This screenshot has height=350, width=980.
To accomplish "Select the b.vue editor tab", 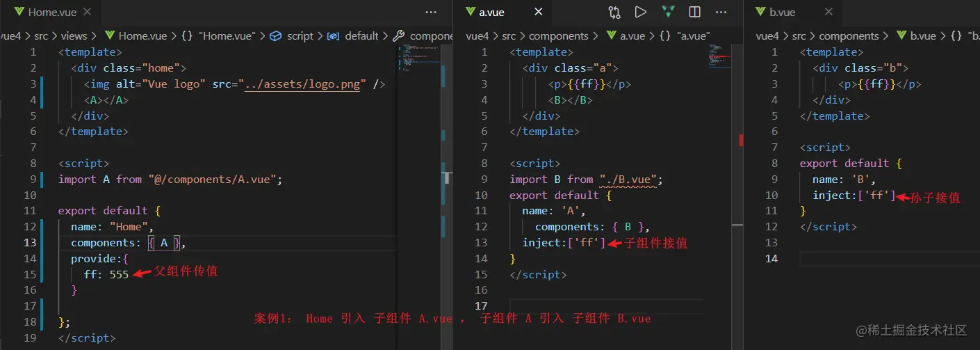I will pyautogui.click(x=783, y=12).
